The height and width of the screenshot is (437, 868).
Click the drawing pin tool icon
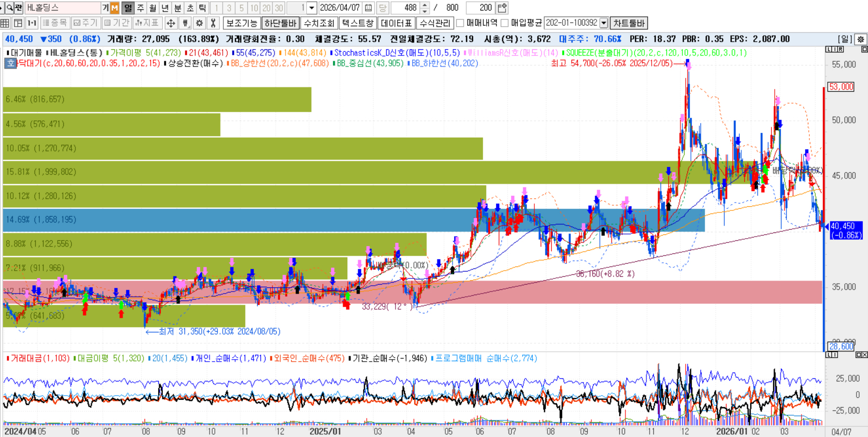pyautogui.click(x=185, y=23)
